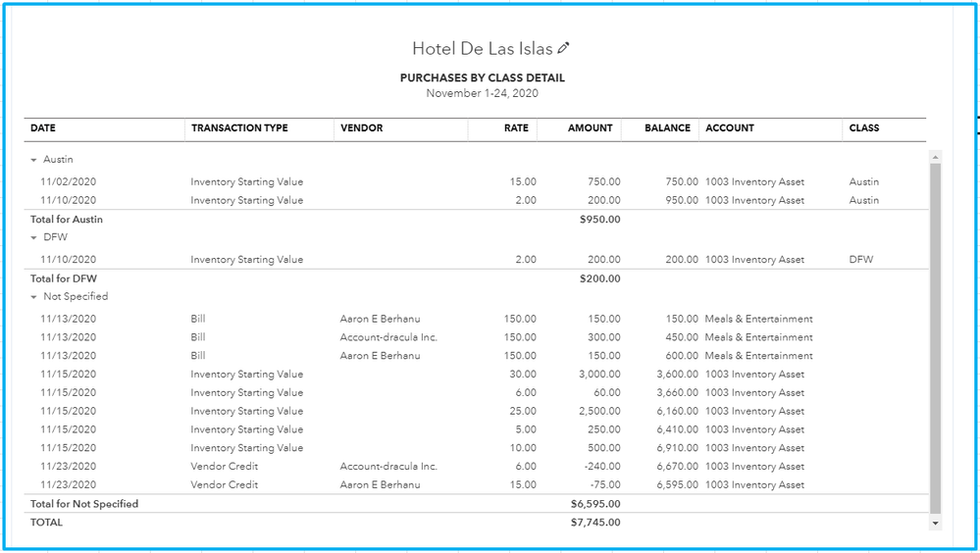The width and height of the screenshot is (980, 553).
Task: Open the Aaron E Berhanu Vendor Credit -75.00
Action: click(x=475, y=485)
